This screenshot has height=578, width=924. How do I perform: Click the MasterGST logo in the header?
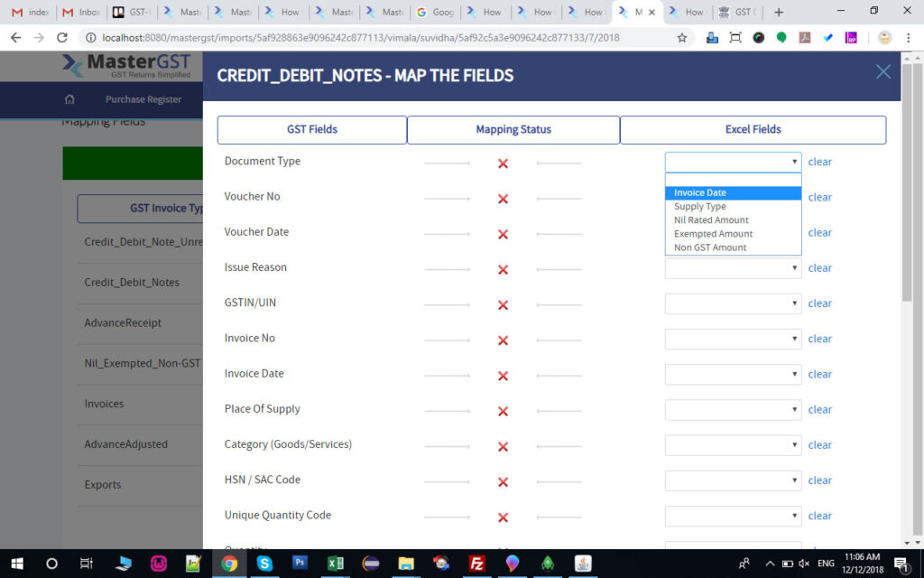[125, 64]
